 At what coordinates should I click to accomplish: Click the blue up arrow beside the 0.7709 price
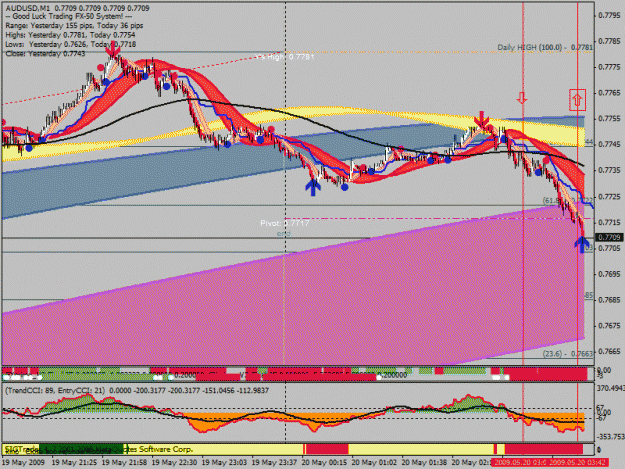tap(582, 245)
